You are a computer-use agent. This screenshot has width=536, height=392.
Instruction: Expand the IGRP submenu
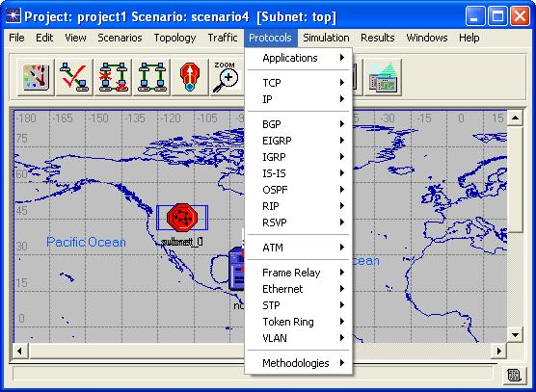tap(299, 157)
